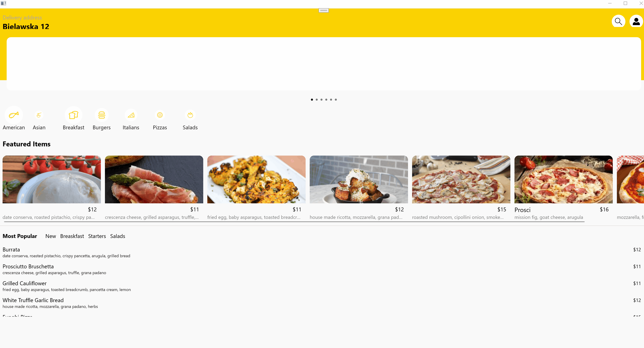
Task: Select the Italians cheese icon
Action: click(x=131, y=115)
